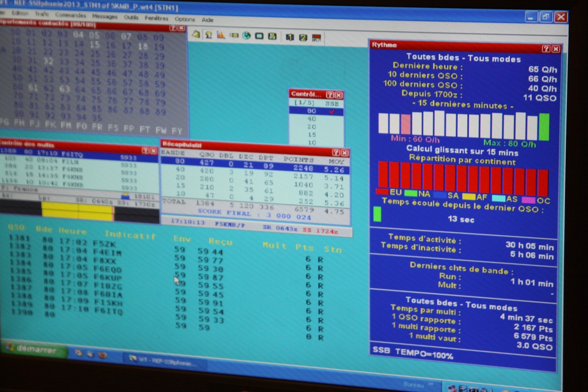Select the 40 band in Contrôle list
588x392 pixels.
point(312,119)
